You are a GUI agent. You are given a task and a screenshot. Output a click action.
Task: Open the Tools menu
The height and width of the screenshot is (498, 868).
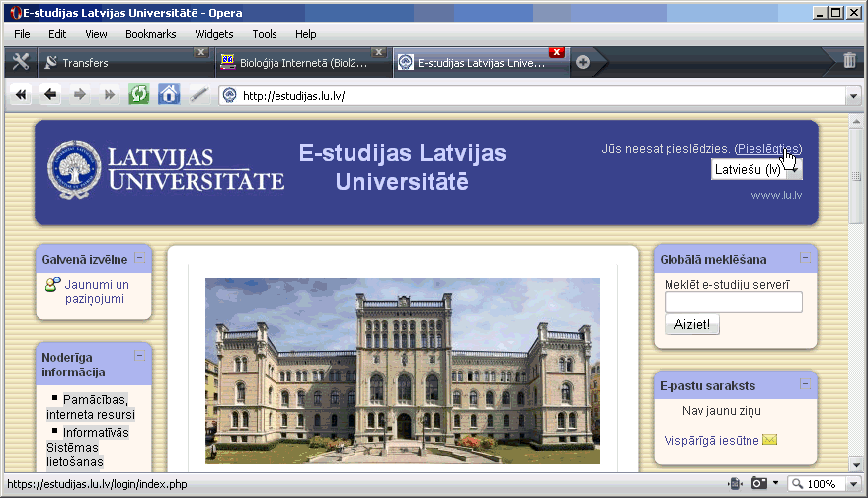pos(264,34)
